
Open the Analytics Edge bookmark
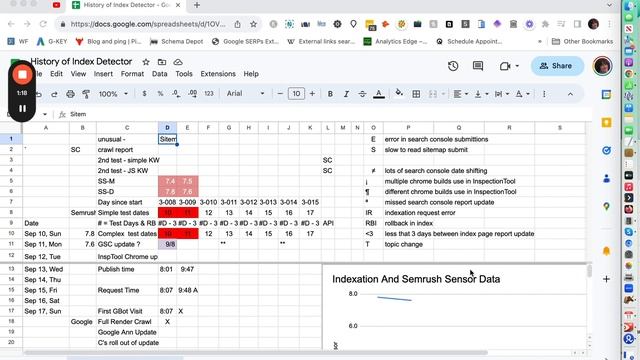[395, 41]
